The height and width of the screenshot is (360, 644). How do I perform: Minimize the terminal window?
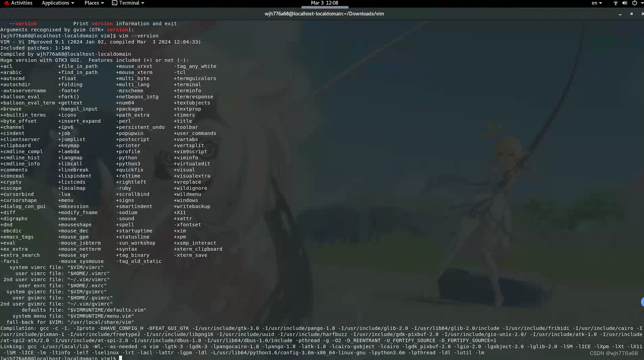(x=620, y=14)
